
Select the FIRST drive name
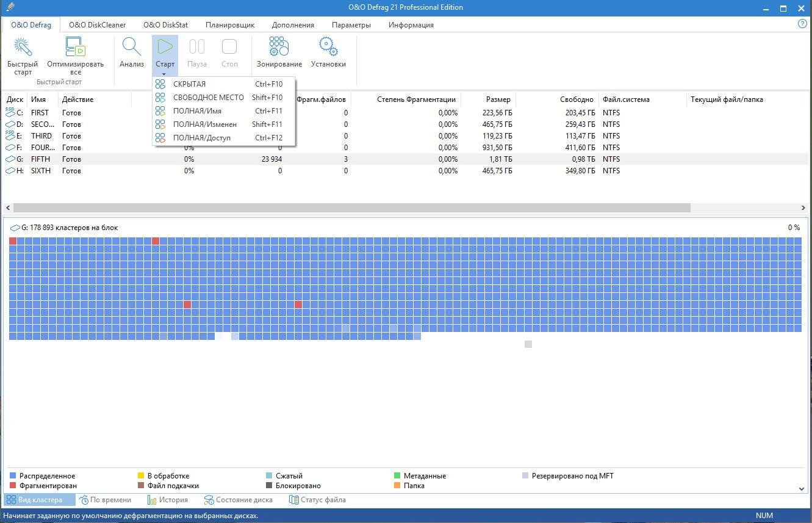pos(40,112)
